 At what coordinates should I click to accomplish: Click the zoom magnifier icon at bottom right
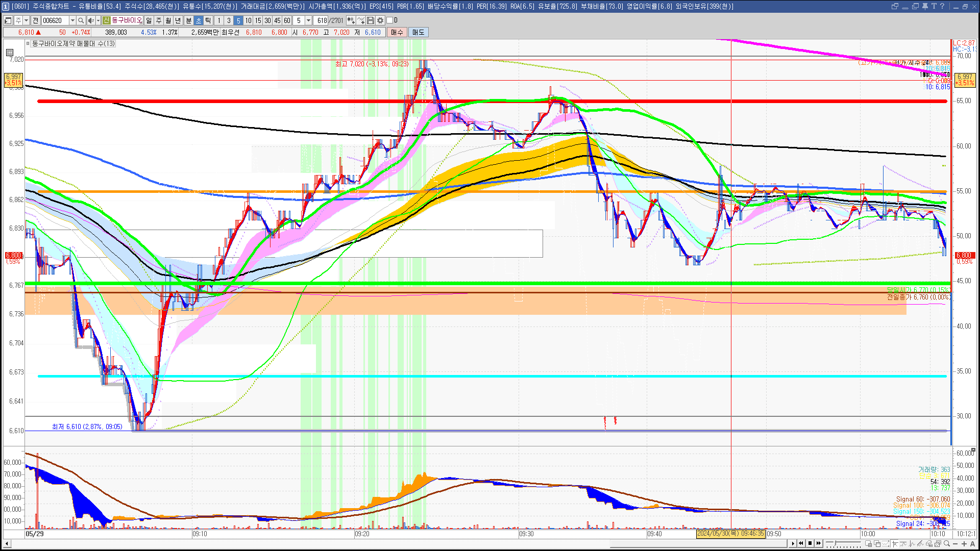(x=947, y=544)
